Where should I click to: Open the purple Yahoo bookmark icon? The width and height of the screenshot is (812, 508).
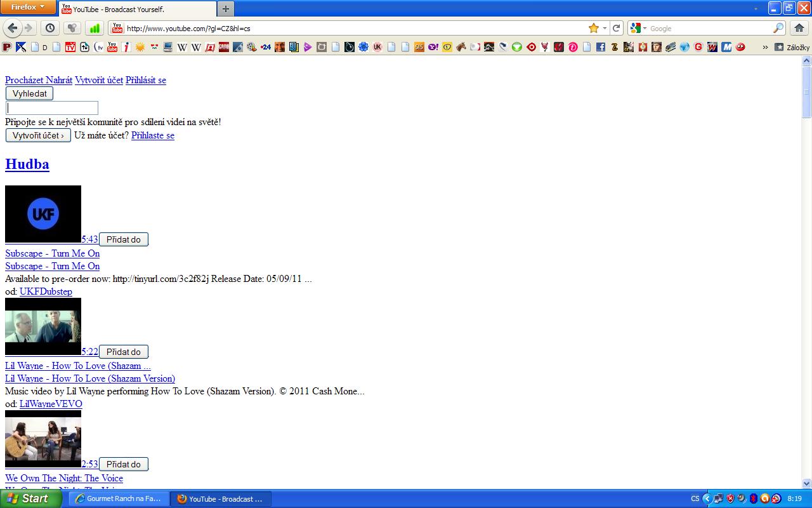433,46
